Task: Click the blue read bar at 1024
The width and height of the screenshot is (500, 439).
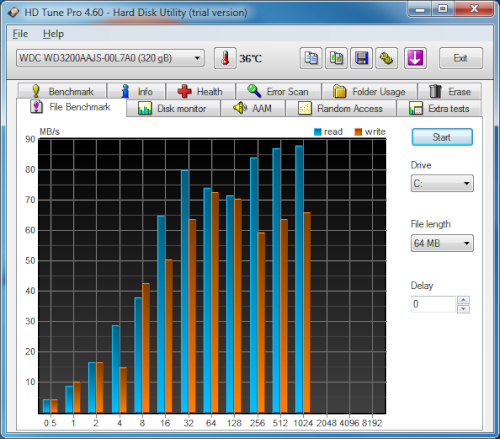Action: tap(299, 279)
